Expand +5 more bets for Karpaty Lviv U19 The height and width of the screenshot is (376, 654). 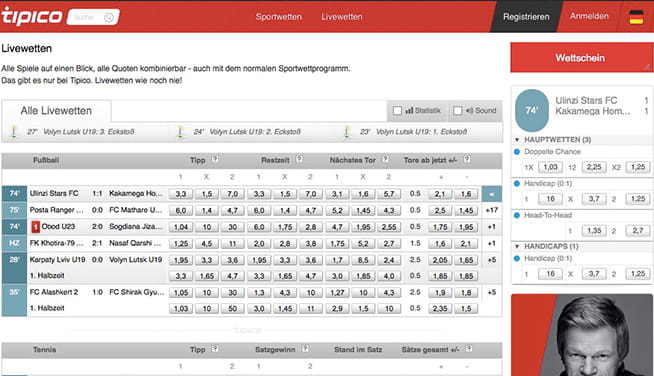click(492, 260)
